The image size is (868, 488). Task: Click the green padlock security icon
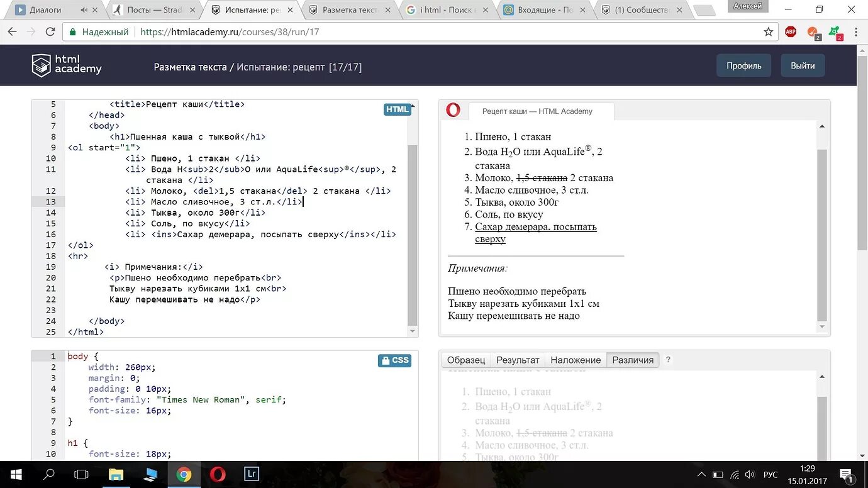coord(73,32)
